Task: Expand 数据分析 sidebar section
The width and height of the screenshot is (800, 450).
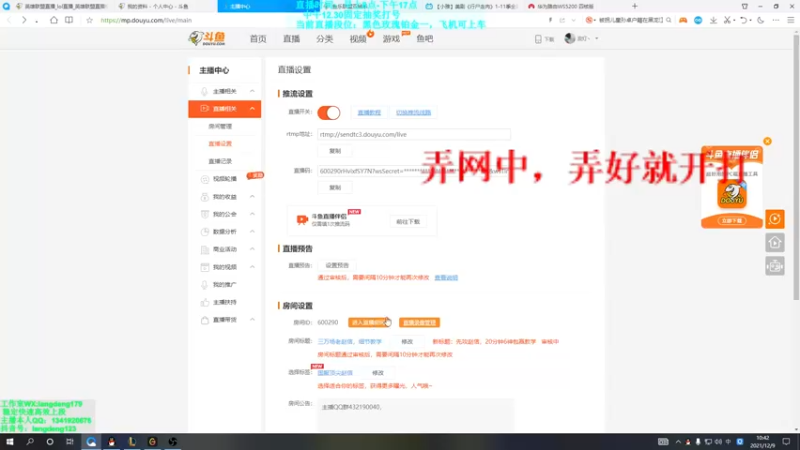Action: tap(252, 232)
